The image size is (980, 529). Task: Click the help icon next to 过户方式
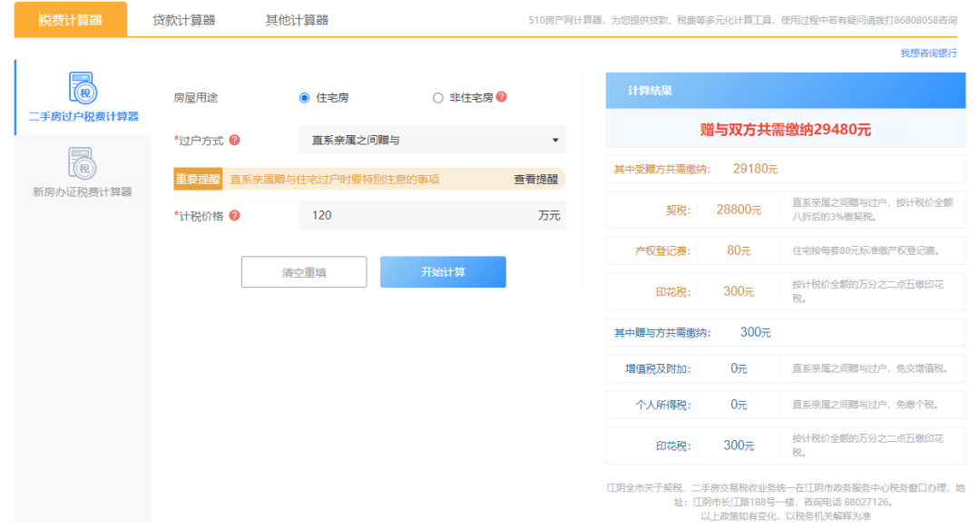tap(234, 141)
